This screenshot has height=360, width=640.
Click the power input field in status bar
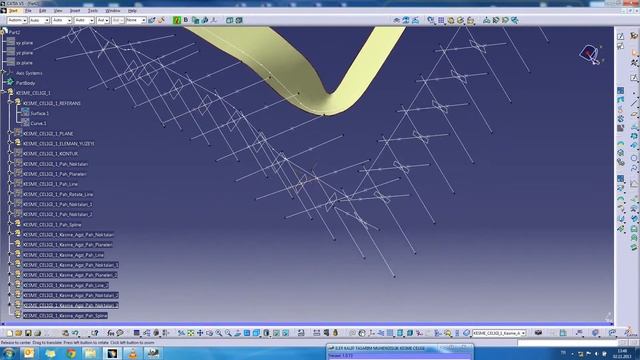coord(567,343)
